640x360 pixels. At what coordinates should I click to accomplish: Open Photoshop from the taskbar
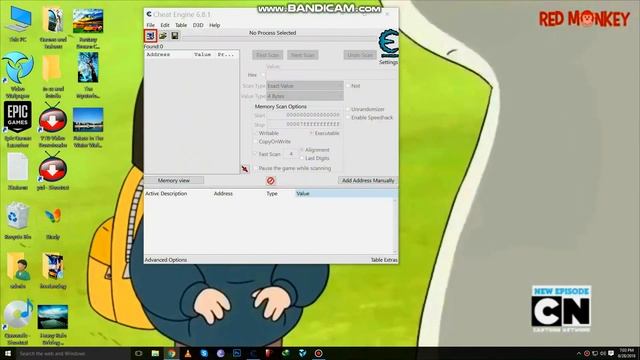pos(237,353)
